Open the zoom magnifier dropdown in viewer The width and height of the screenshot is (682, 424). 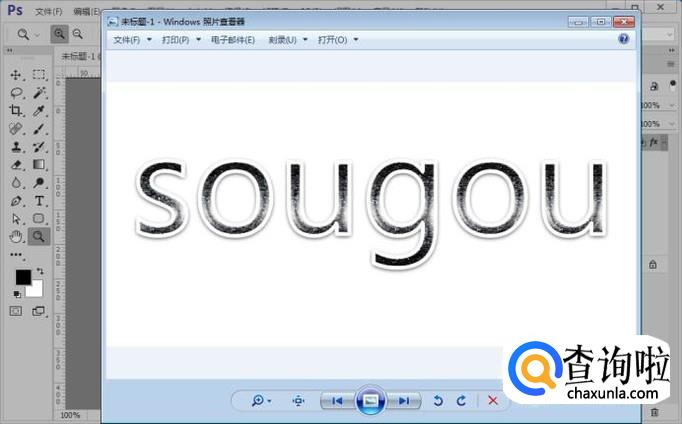[262, 401]
